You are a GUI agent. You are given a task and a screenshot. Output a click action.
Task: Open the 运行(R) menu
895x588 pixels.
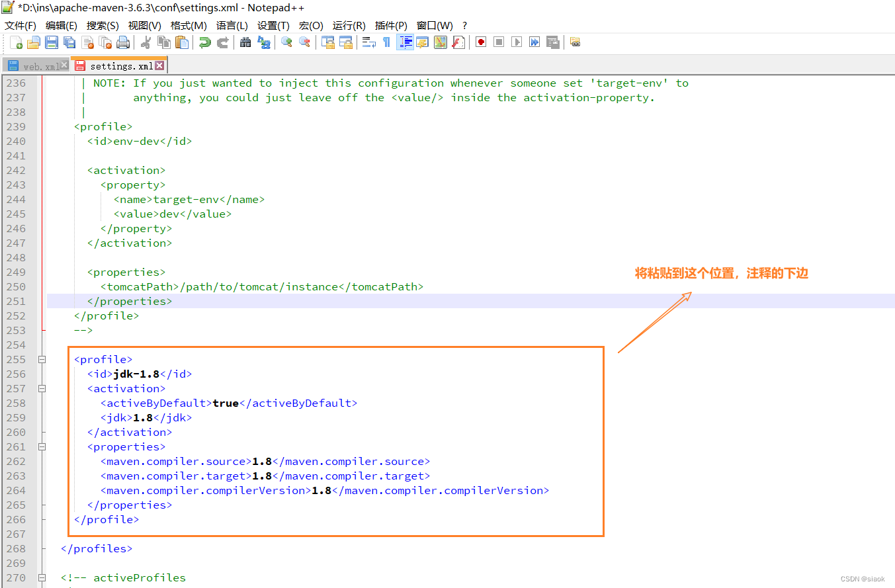click(349, 26)
